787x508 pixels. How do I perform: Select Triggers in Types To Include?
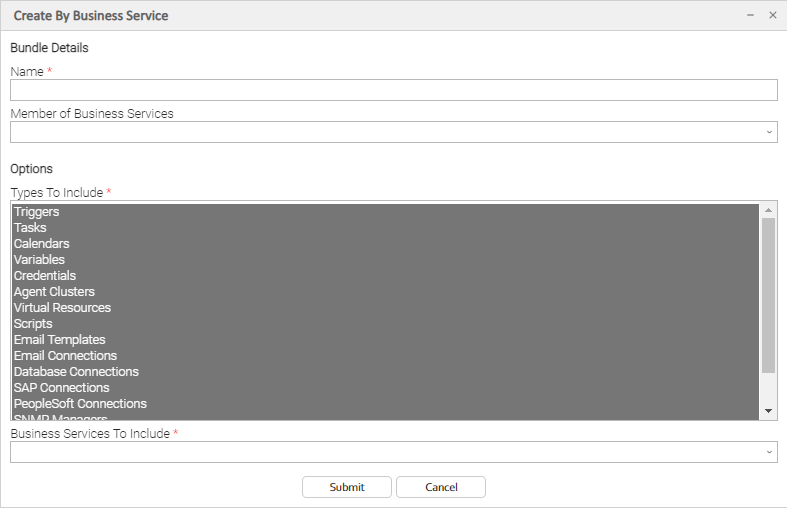pos(37,212)
